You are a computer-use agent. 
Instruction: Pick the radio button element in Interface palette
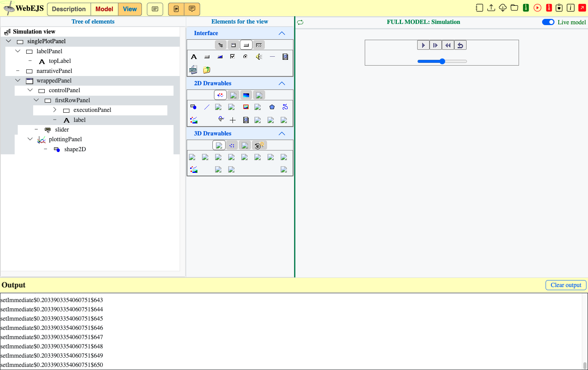[x=246, y=56]
